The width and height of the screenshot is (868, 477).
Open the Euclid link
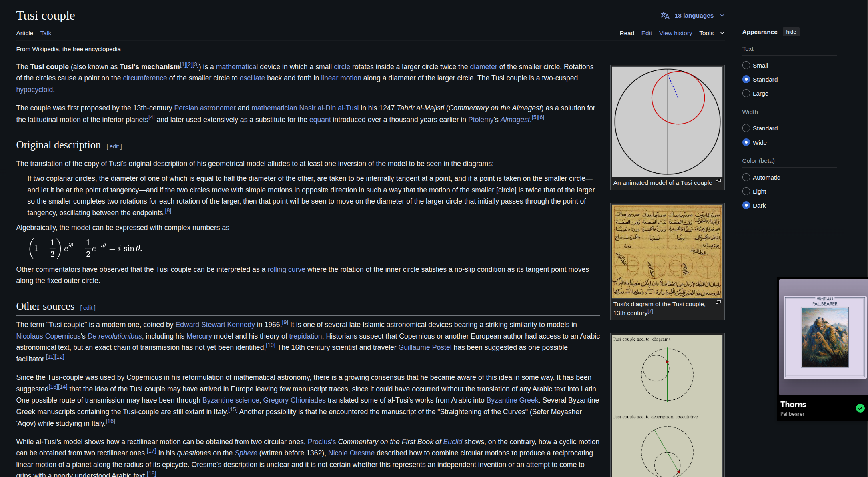pos(453,442)
